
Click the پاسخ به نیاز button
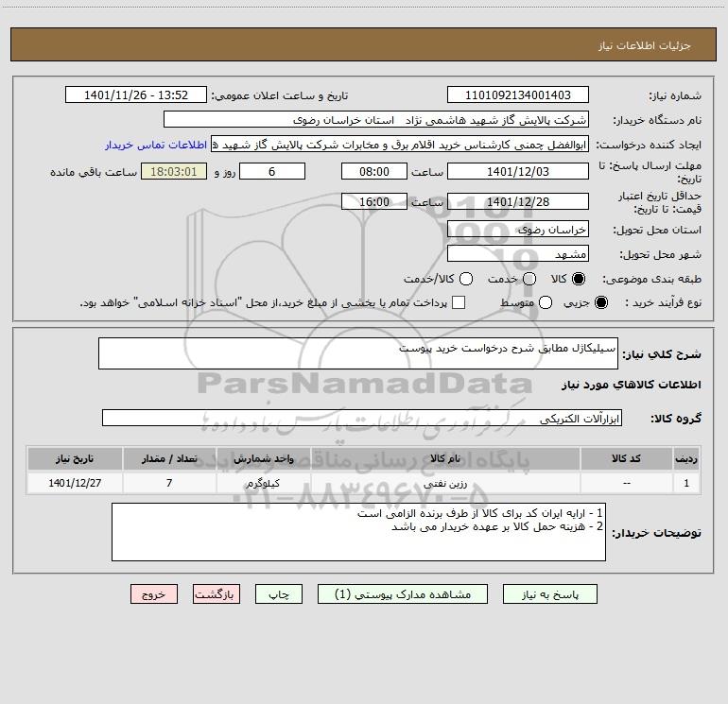(549, 594)
